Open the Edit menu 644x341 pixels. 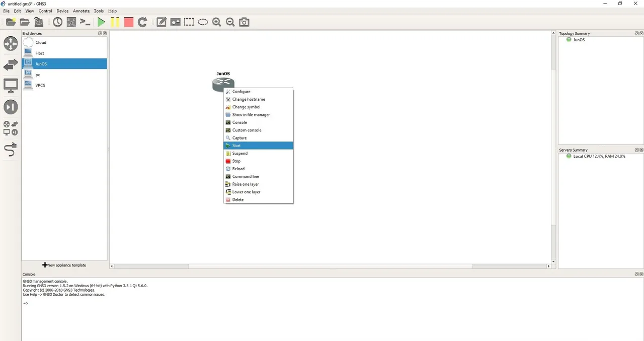(x=18, y=11)
